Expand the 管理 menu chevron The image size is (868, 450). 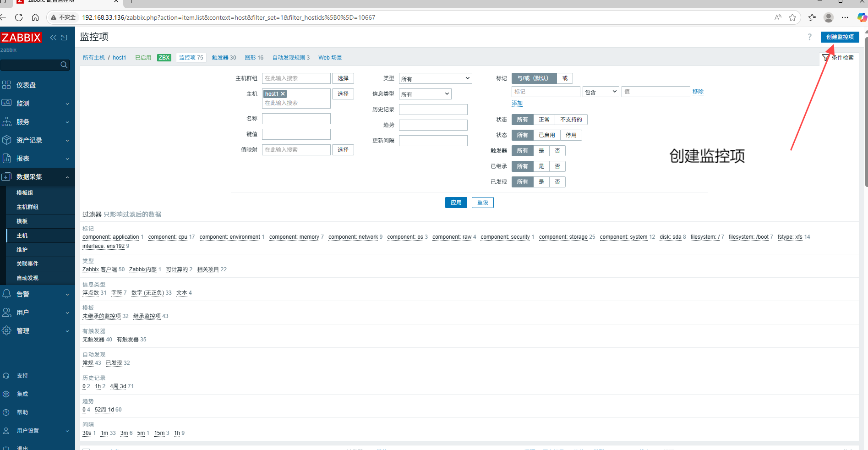[x=67, y=331]
